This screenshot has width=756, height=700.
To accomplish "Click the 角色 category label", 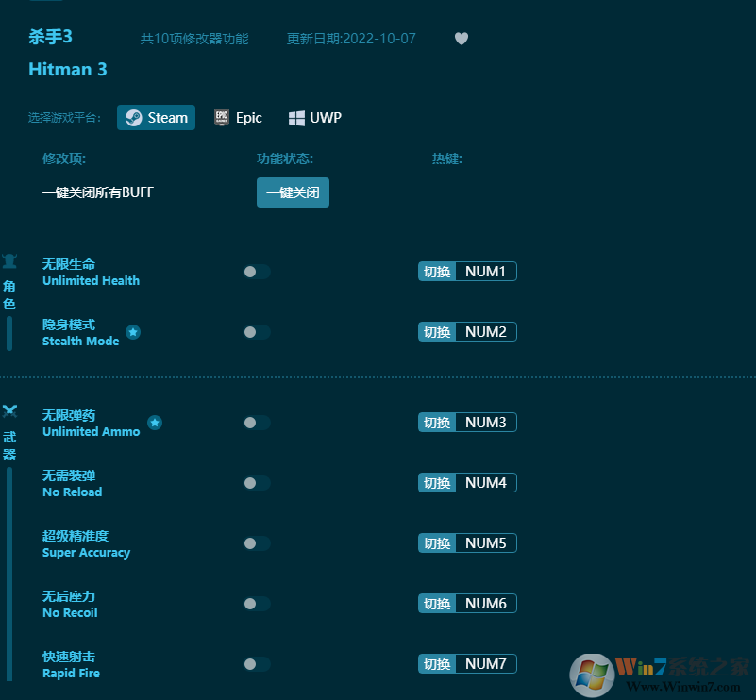I will (9, 295).
